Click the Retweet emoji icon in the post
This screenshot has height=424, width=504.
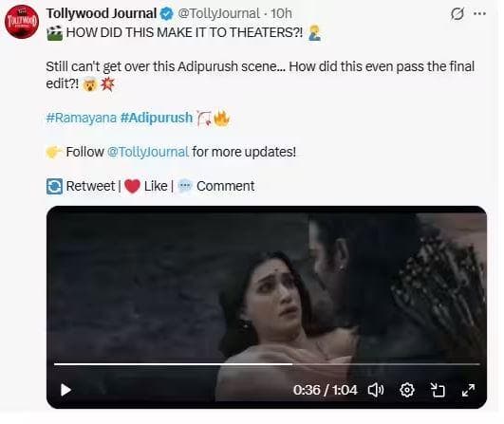click(x=54, y=186)
